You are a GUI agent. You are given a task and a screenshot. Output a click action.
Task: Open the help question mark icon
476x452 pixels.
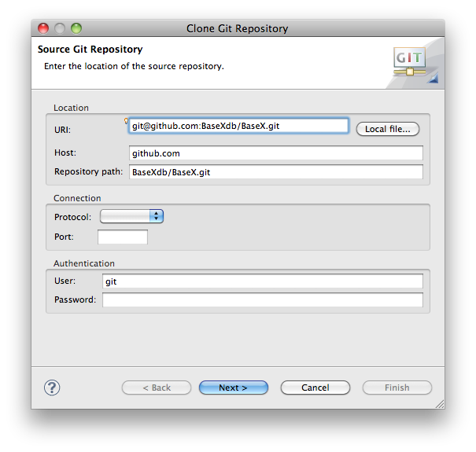click(x=52, y=388)
